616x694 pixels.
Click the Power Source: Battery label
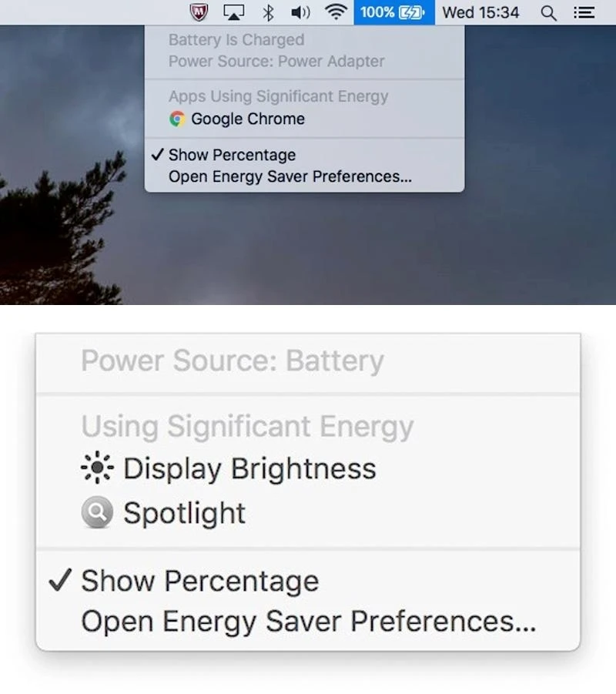(232, 360)
